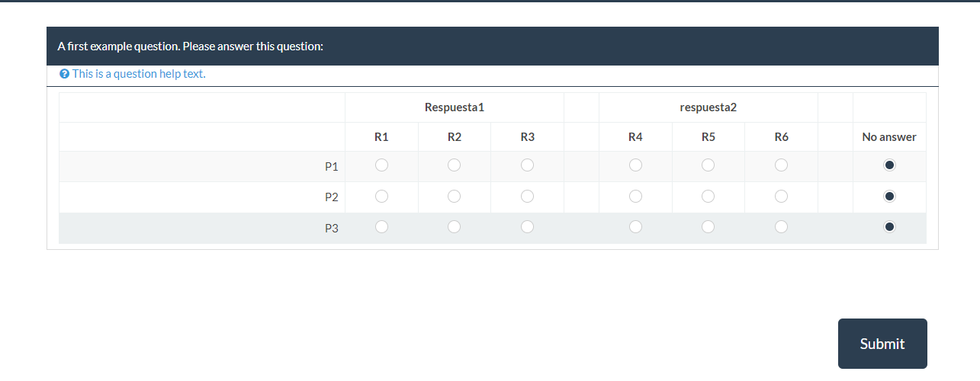Pick R6 in row P1
Screen dimensions: 980x381
click(781, 165)
